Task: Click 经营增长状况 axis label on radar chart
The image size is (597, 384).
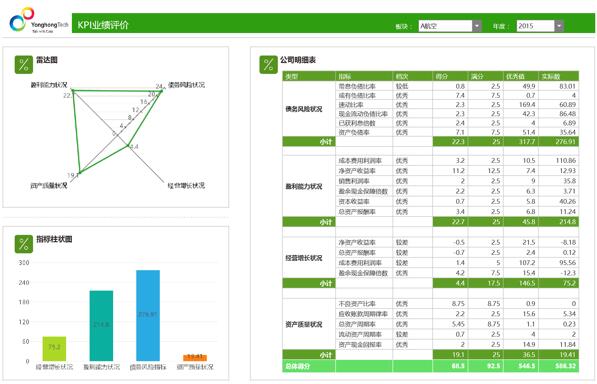Action: (x=187, y=185)
